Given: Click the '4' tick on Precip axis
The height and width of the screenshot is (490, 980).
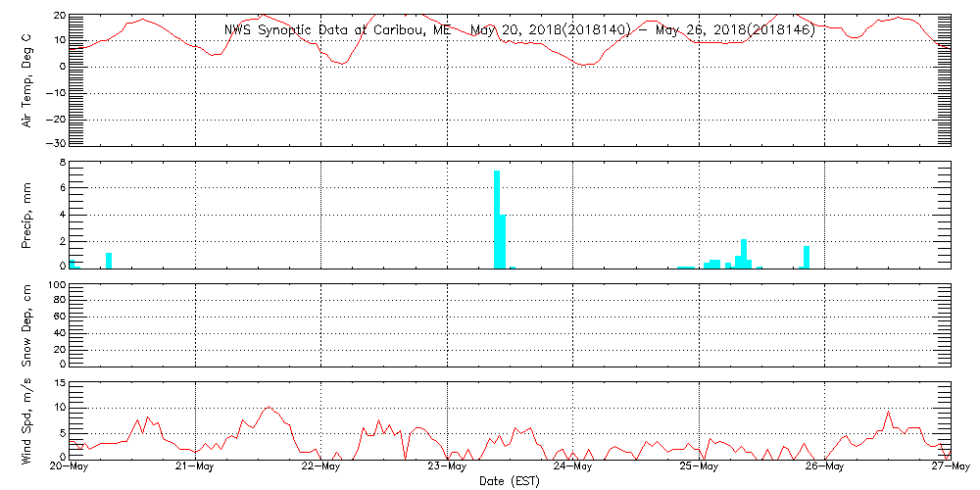Looking at the screenshot, I should pos(61,215).
